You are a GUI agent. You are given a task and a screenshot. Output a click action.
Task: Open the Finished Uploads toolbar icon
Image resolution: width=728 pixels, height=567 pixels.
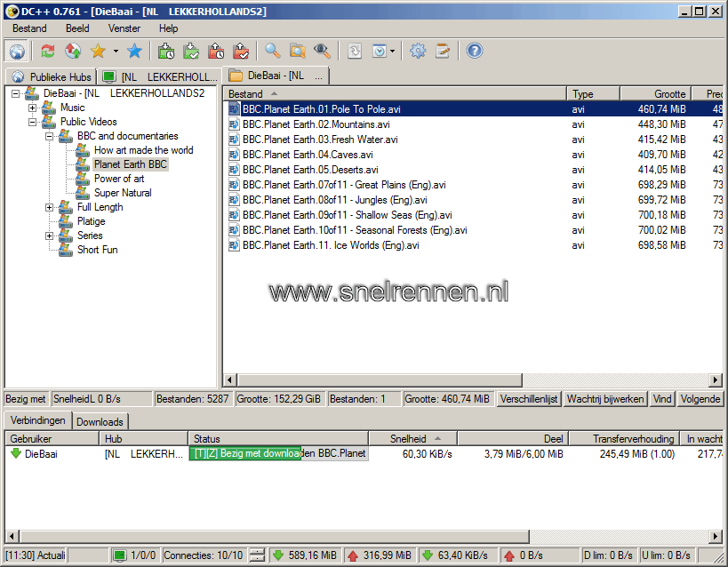241,51
